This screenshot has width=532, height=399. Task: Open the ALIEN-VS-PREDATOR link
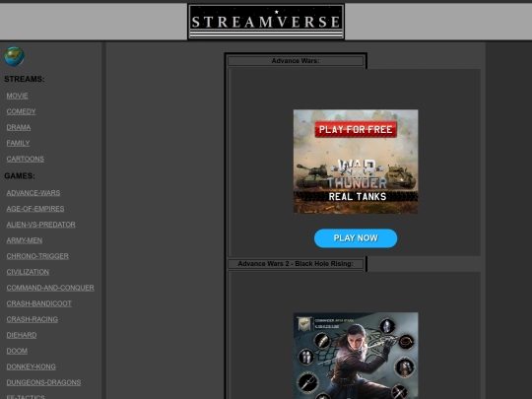(x=40, y=225)
